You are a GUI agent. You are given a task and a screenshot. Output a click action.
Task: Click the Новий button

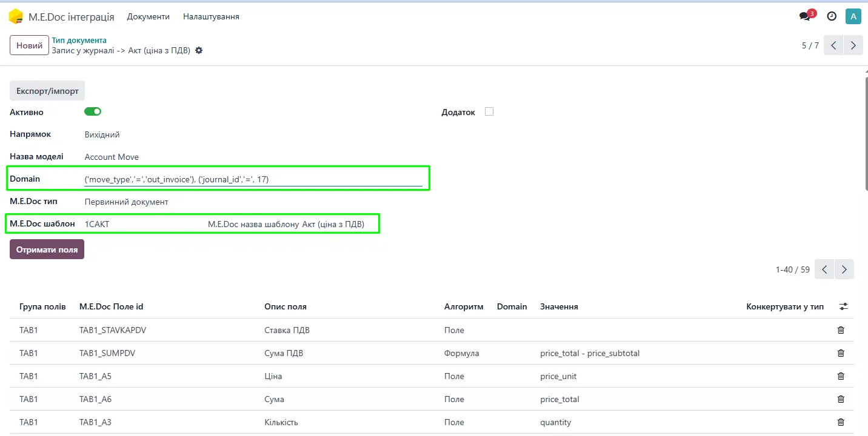coord(29,45)
